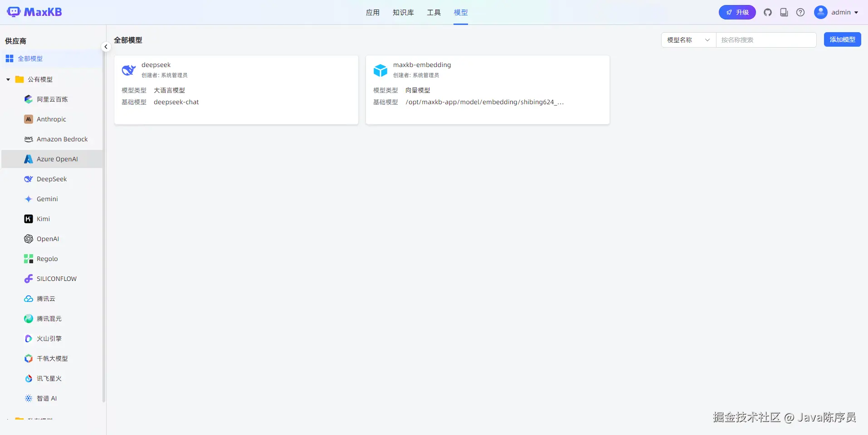This screenshot has width=868, height=435.
Task: Click the MaxKB logo
Action: click(34, 12)
